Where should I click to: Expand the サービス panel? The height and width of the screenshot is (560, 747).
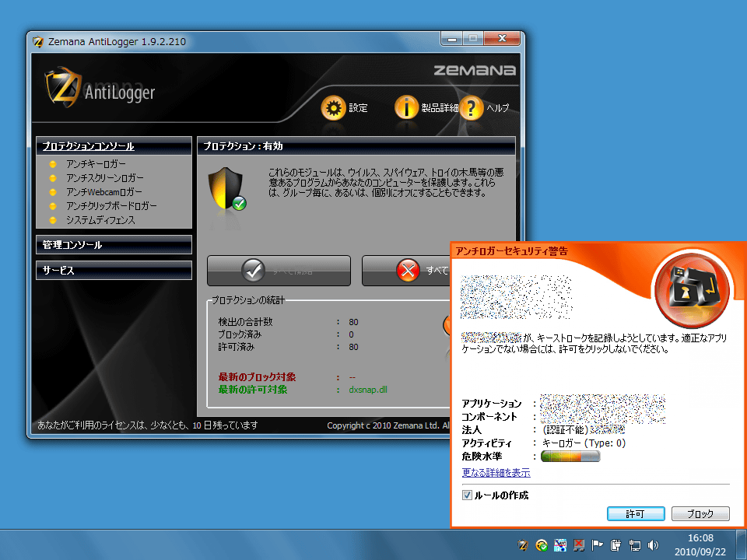tap(114, 271)
